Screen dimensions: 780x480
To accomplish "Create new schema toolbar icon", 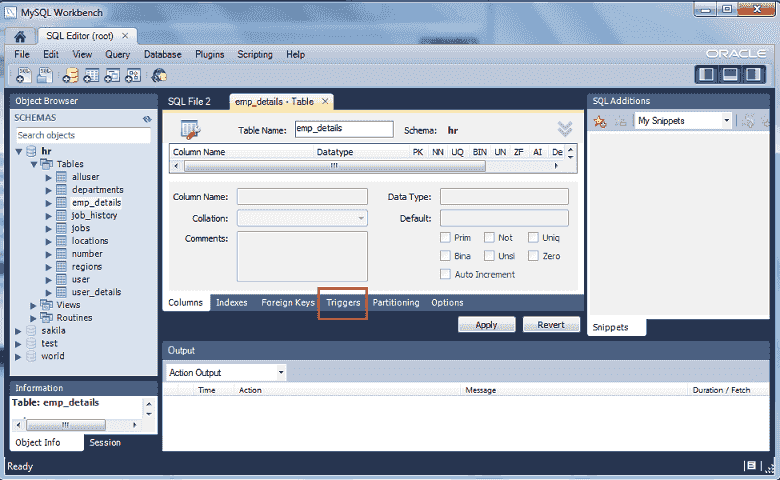I will tap(70, 75).
